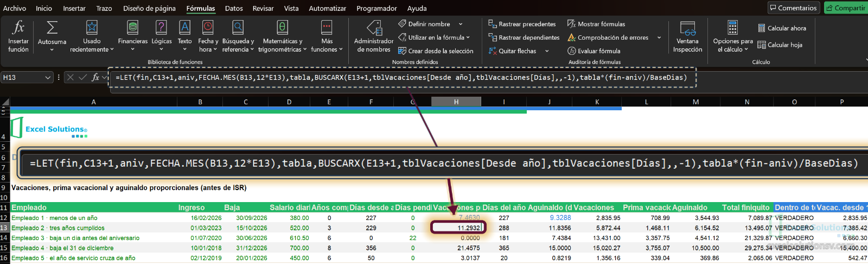The width and height of the screenshot is (868, 264).
Task: Click inside the formula bar text
Action: (x=401, y=78)
